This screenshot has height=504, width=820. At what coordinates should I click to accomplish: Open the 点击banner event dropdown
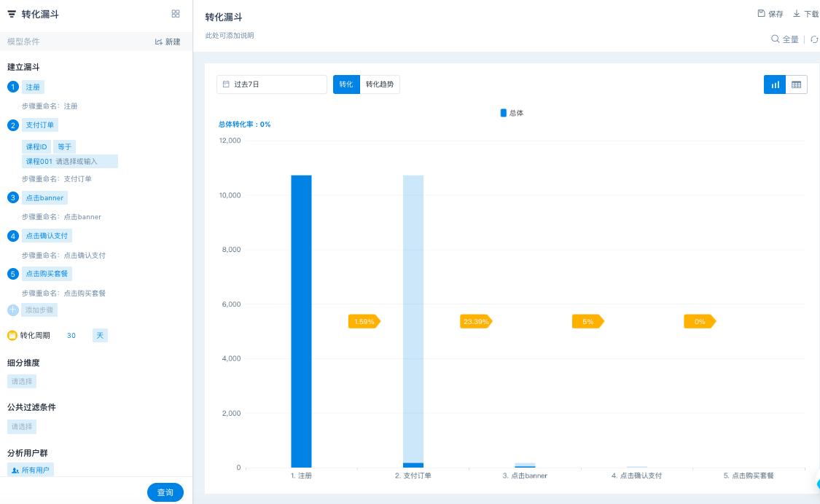click(44, 197)
